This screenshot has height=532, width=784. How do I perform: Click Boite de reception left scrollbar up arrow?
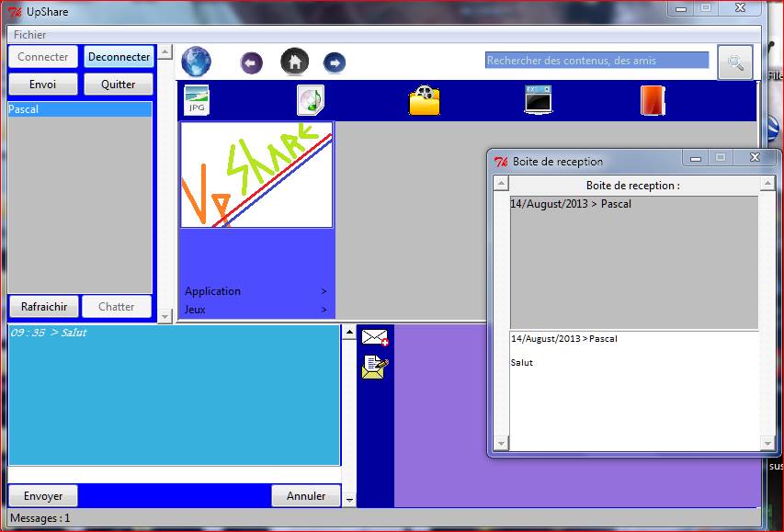501,184
